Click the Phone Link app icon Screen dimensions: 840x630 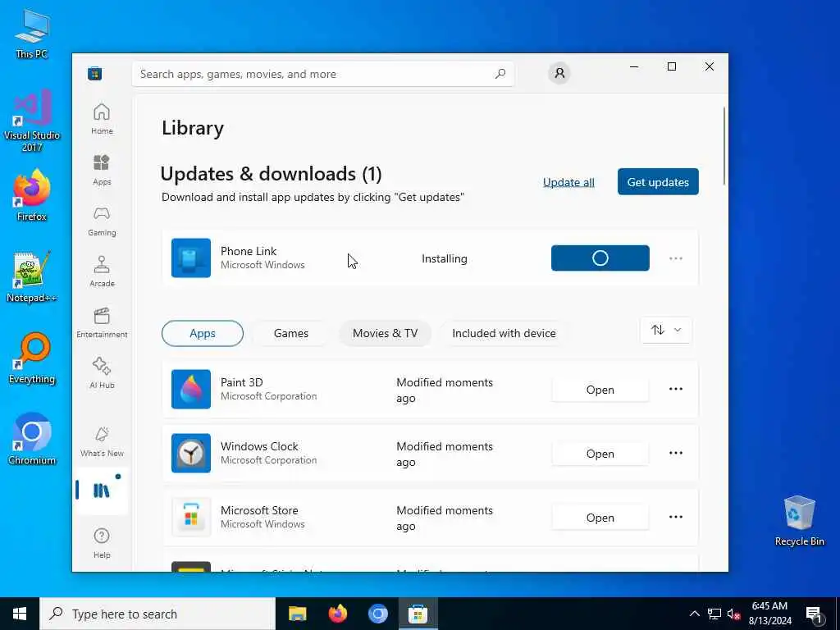[191, 258]
